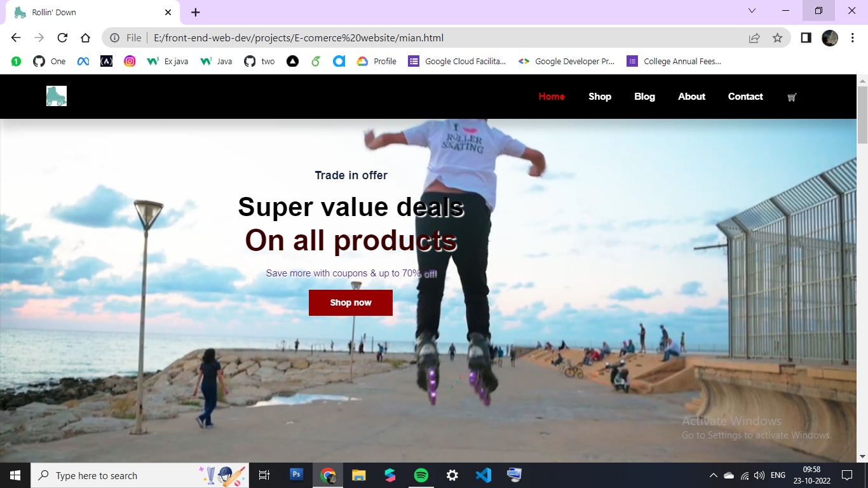Select Home in the navigation menu
Screen dimensions: 868x488
coord(551,97)
